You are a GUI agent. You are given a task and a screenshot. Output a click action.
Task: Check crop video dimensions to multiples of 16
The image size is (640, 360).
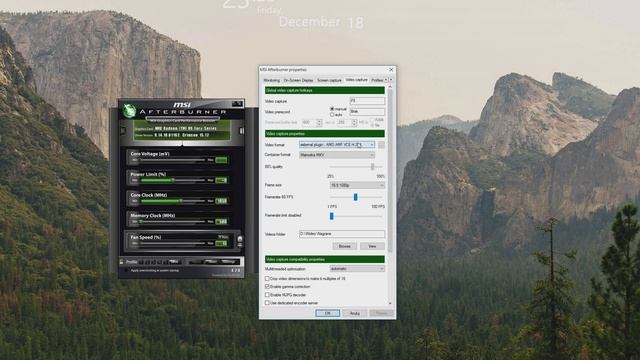267,278
